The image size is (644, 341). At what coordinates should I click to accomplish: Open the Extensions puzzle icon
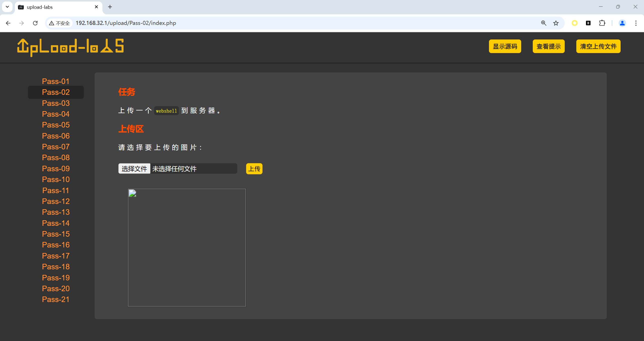pos(602,23)
